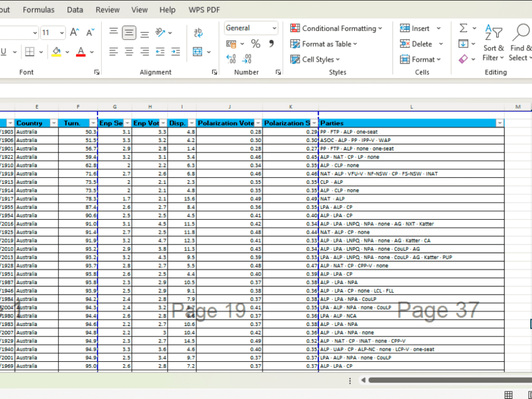Screen dimensions: 532x399
Task: Open the Parties column filter dropdown
Action: point(500,123)
